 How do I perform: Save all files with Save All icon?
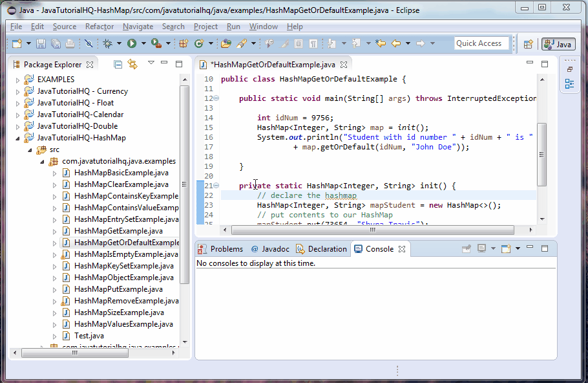[55, 45]
